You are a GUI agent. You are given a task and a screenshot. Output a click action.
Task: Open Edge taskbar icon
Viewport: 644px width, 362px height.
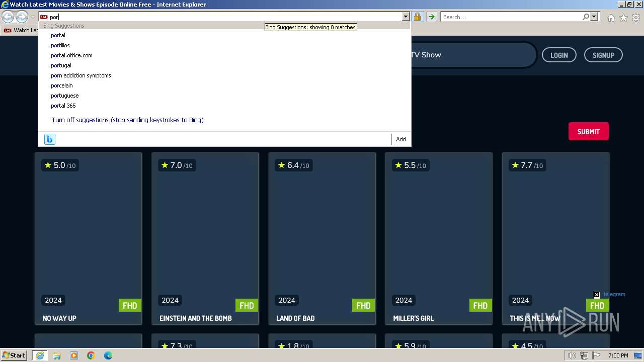point(108,355)
